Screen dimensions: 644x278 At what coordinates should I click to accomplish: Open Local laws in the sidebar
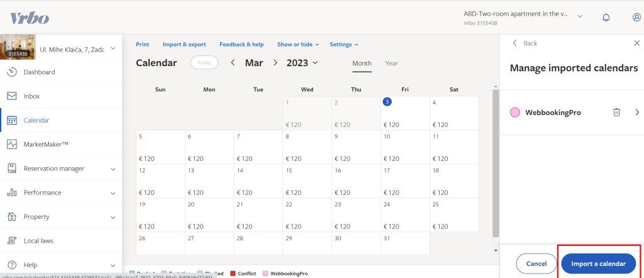[x=38, y=241]
